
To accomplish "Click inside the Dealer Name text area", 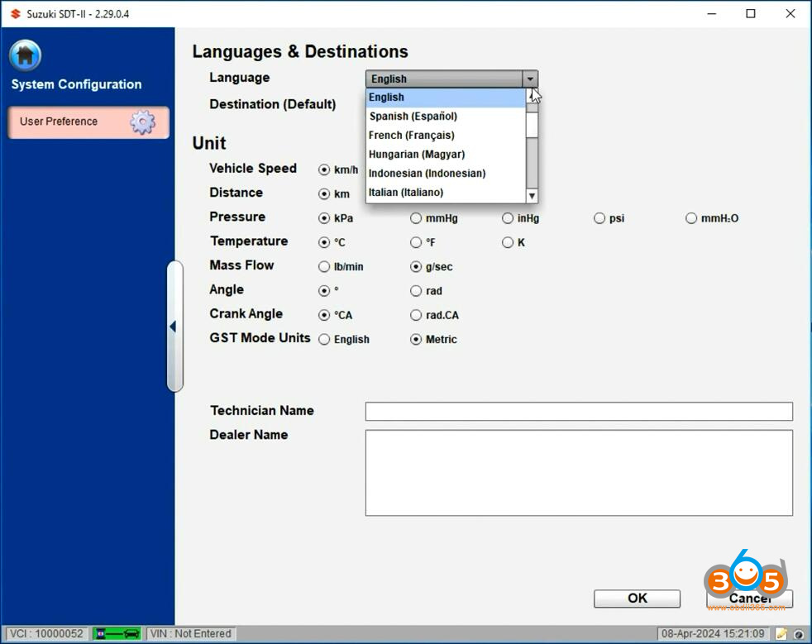I will (x=578, y=472).
